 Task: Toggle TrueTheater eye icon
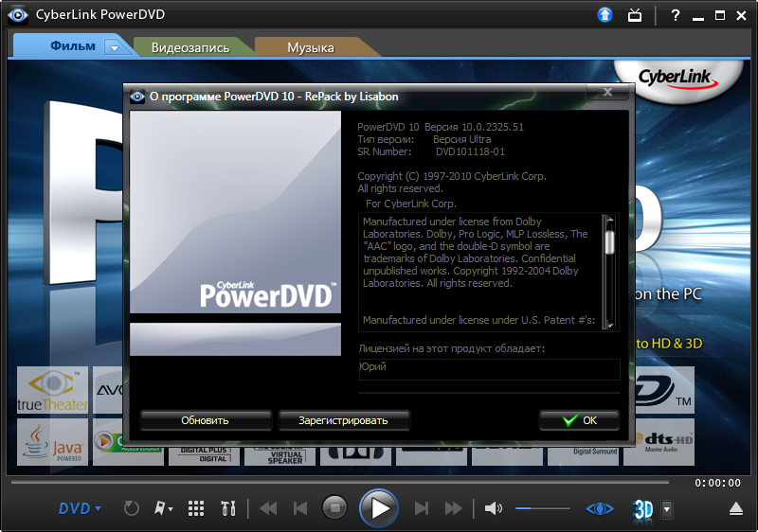coord(600,509)
